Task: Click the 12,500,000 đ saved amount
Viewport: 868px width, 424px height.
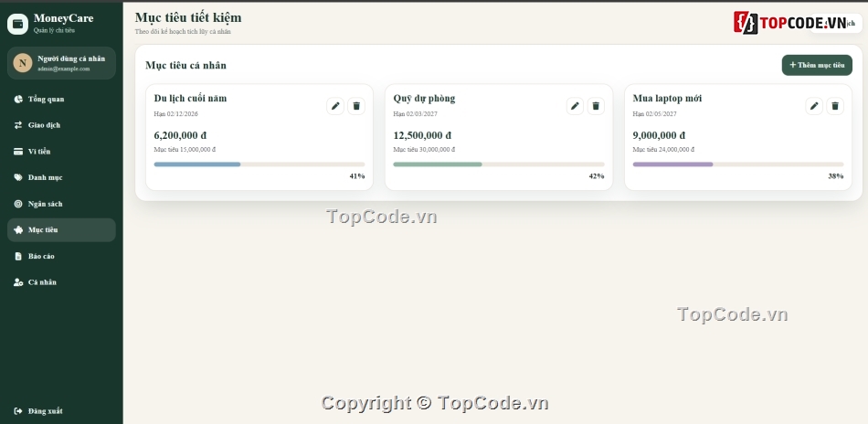Action: point(422,135)
